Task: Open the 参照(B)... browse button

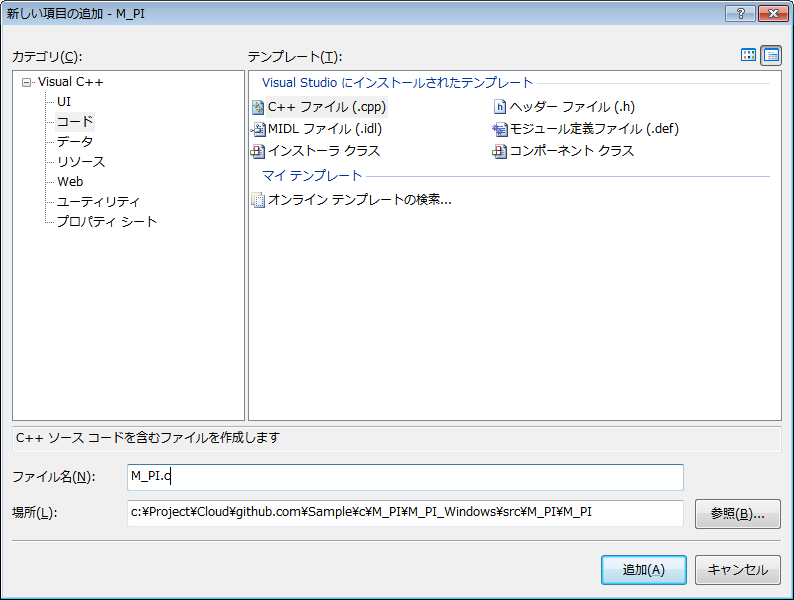Action: [738, 514]
